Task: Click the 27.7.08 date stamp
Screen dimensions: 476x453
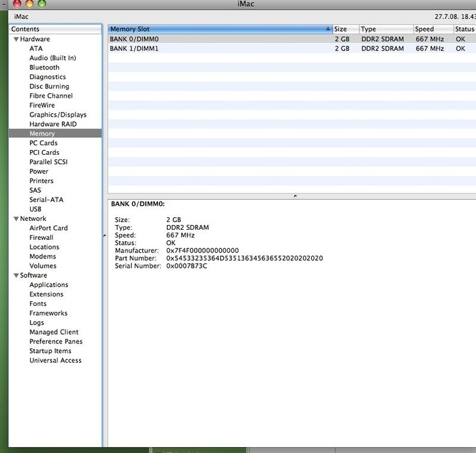Action: [x=455, y=17]
